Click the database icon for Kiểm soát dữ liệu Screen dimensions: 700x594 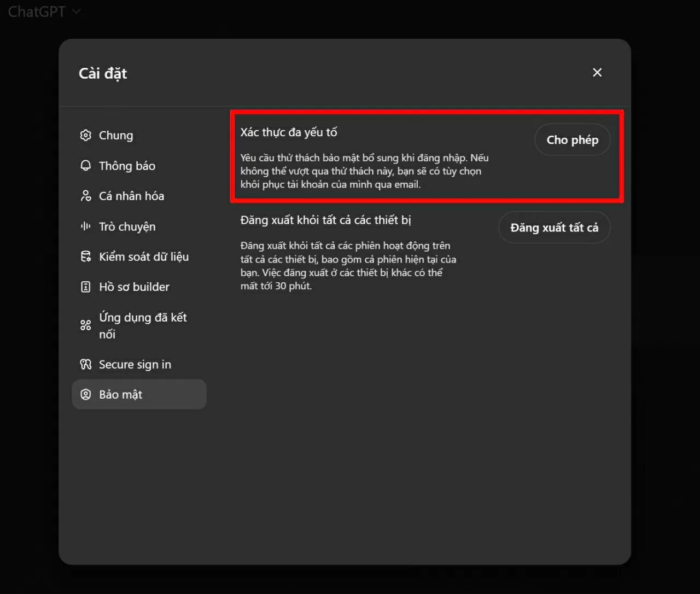point(86,257)
